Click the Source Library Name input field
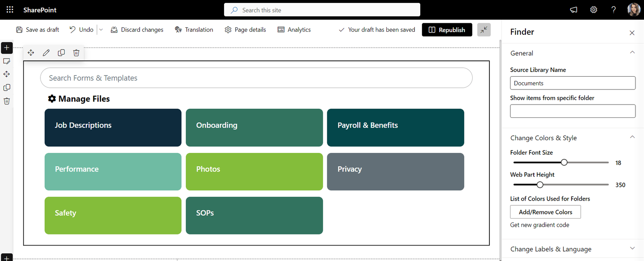This screenshot has width=644, height=261. 573,83
